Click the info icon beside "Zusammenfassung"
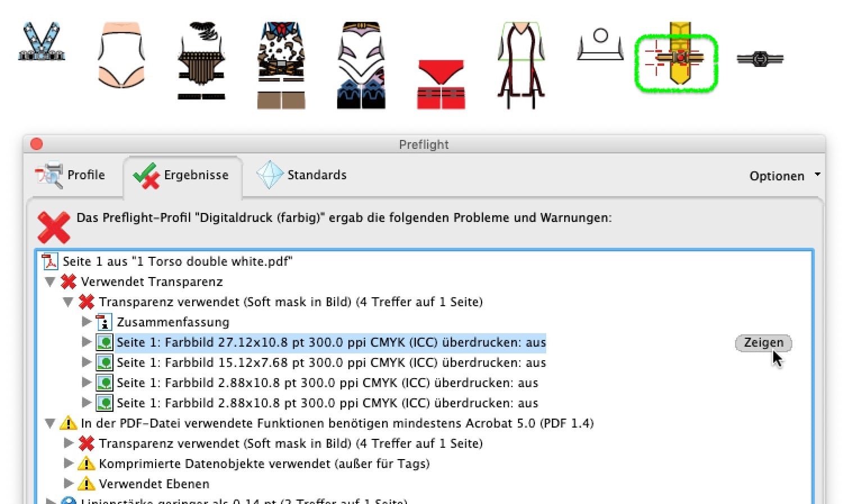The width and height of the screenshot is (848, 504). (x=105, y=322)
